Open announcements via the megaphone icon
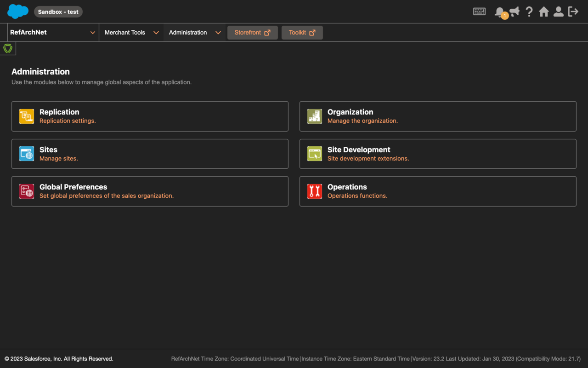This screenshot has width=588, height=368. [514, 11]
